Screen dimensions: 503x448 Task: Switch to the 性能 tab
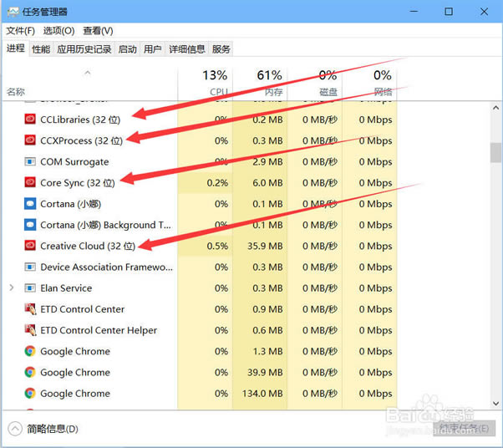[x=41, y=49]
